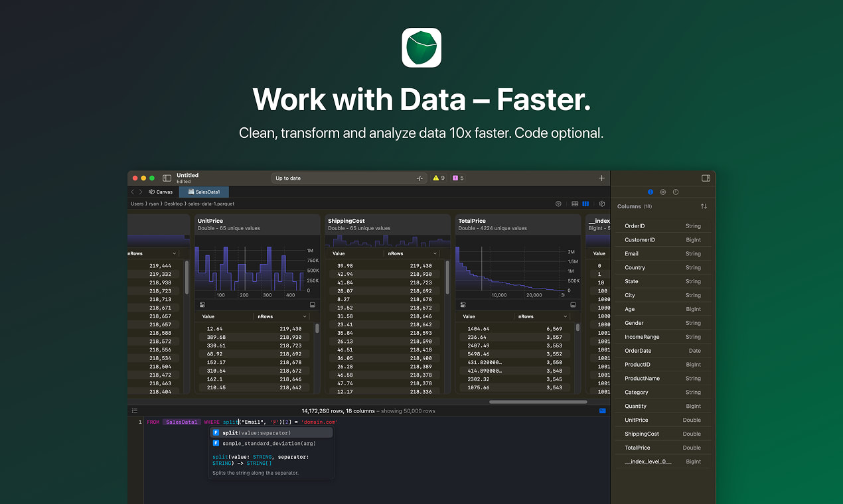Click the UnitPrice histogram chart
The image size is (843, 504).
click(x=250, y=269)
